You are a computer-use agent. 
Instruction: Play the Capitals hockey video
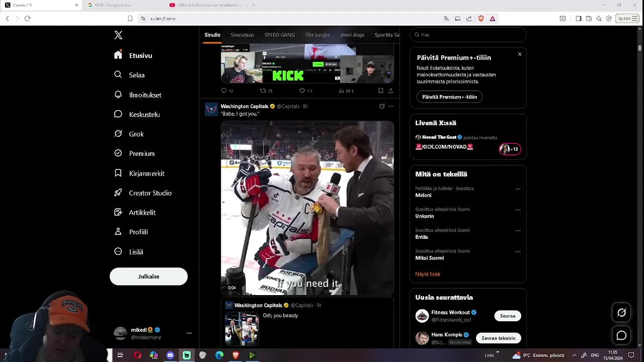pos(307,208)
